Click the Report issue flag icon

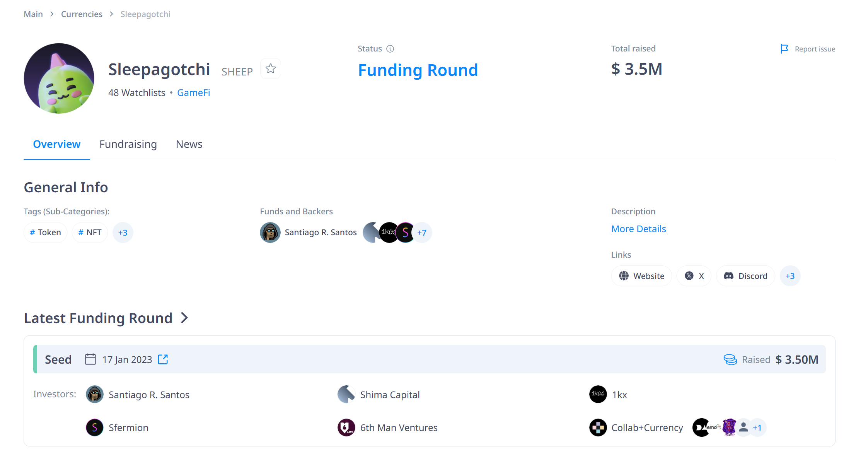click(x=784, y=49)
